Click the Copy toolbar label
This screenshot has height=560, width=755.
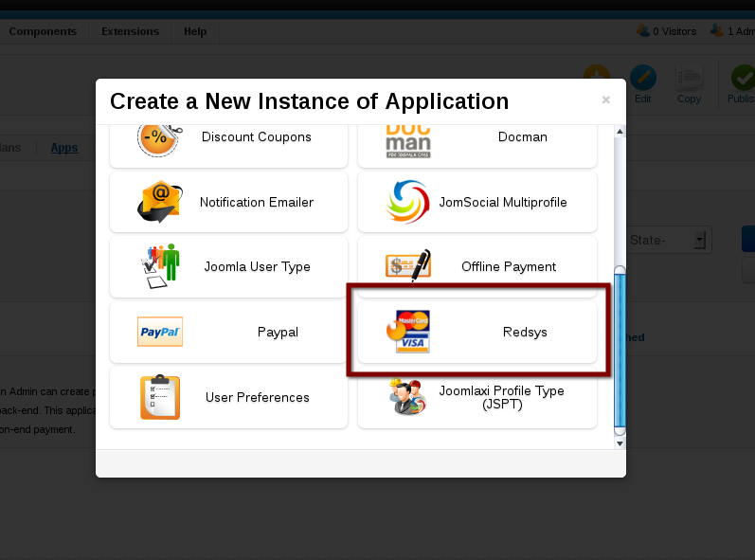[x=689, y=99]
